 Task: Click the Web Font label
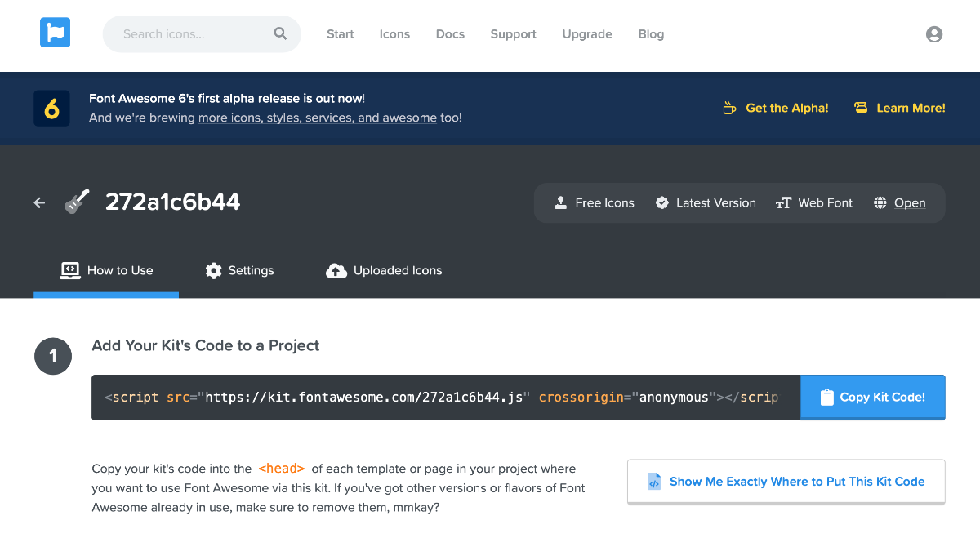click(x=826, y=202)
